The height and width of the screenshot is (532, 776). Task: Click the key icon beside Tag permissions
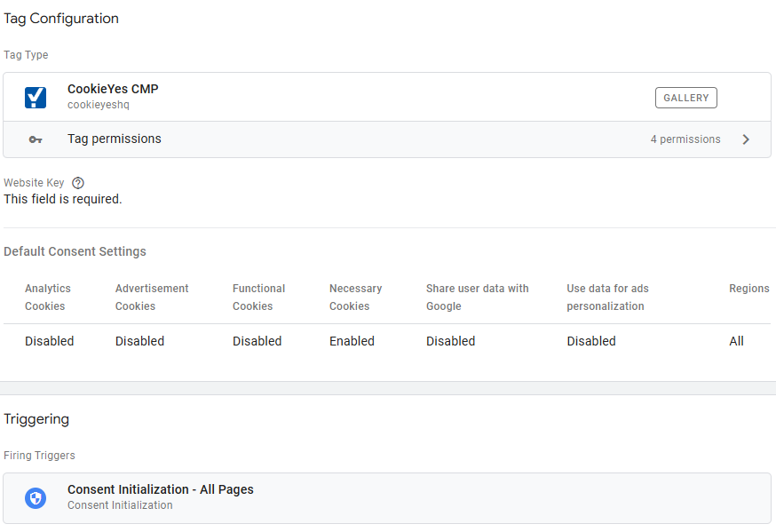[36, 139]
